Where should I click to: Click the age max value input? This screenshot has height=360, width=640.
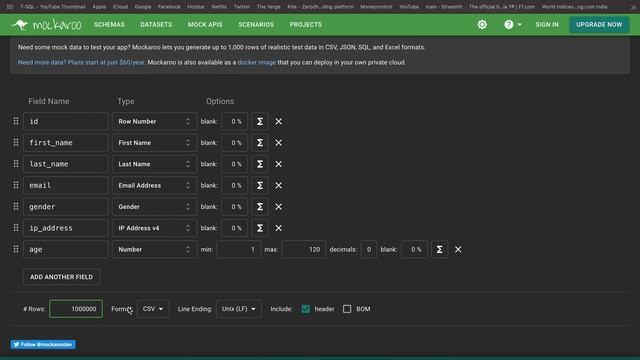tap(304, 249)
